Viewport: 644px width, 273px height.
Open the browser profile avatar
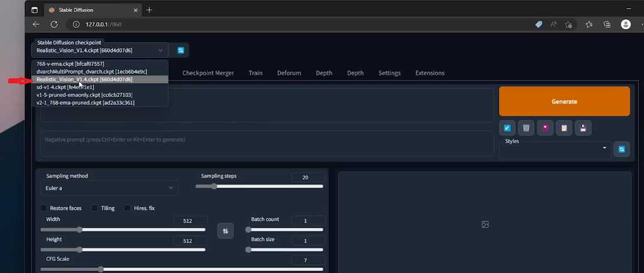pyautogui.click(x=626, y=25)
